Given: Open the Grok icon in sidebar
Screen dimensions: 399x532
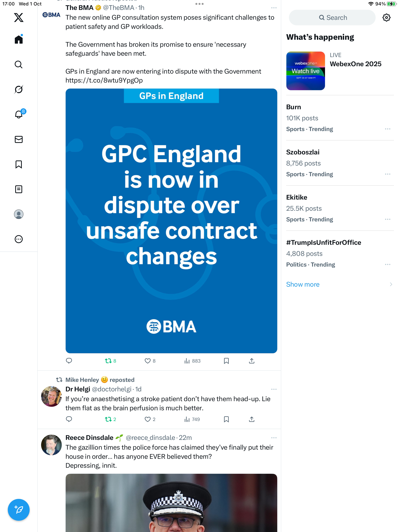Looking at the screenshot, I should coord(19,89).
